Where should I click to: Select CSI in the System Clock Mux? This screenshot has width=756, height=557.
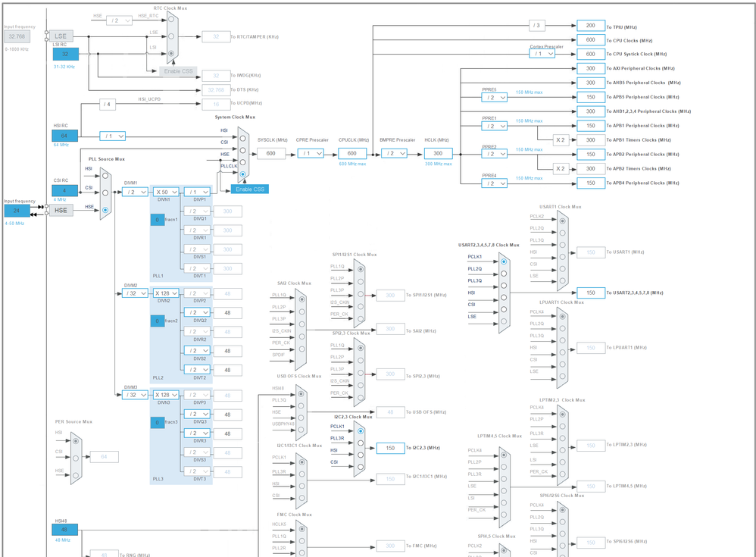(242, 150)
